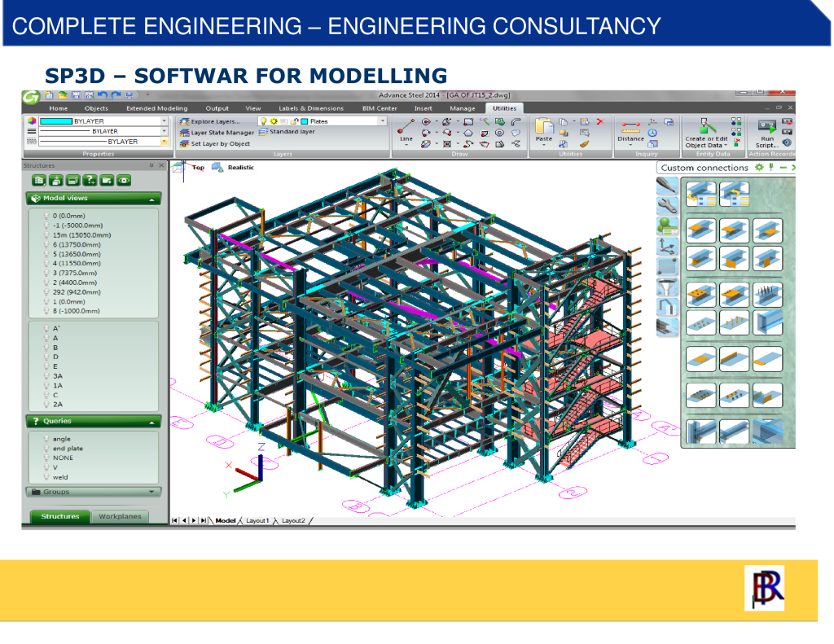Click the Undo arrow in quick access toolbar

(x=103, y=95)
